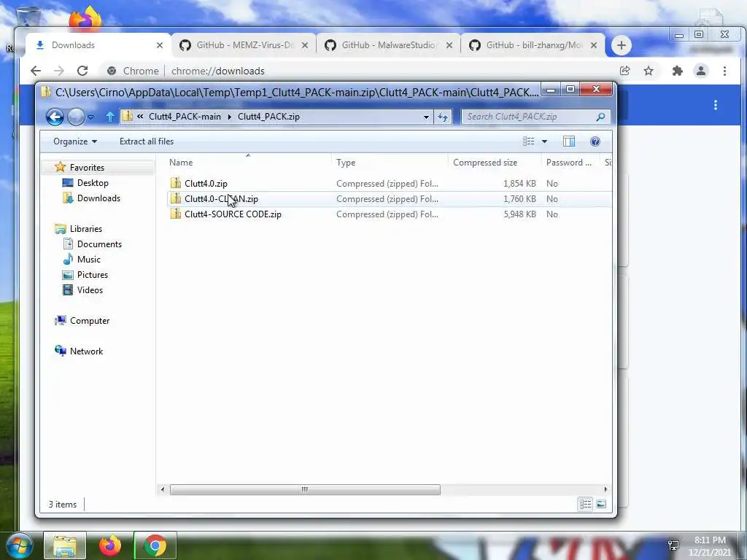Share this page icon in Chrome
Screen dimensions: 747x560
[x=624, y=71]
